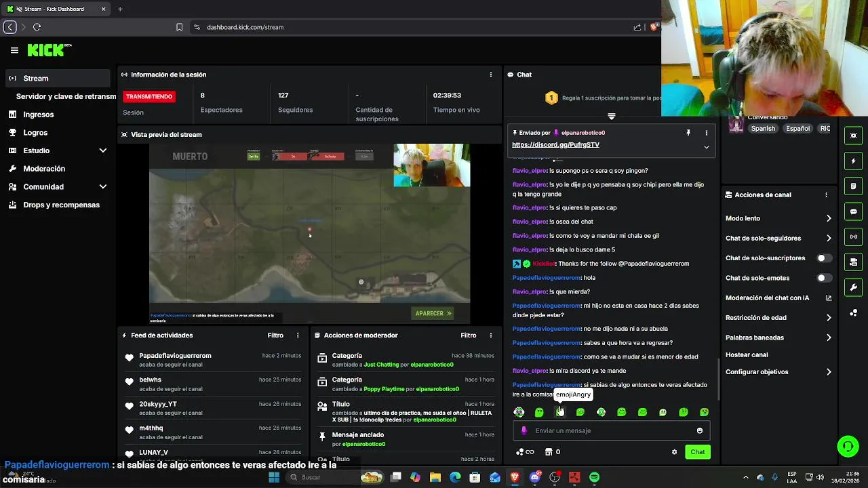Click the camera sidebar icon
Viewport: 868px width, 488px height.
click(853, 262)
